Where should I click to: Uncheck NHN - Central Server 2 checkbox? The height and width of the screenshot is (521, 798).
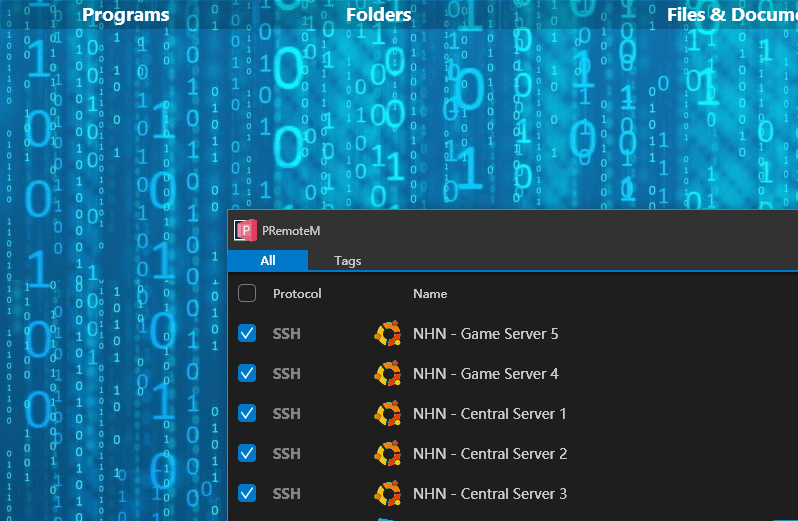247,453
